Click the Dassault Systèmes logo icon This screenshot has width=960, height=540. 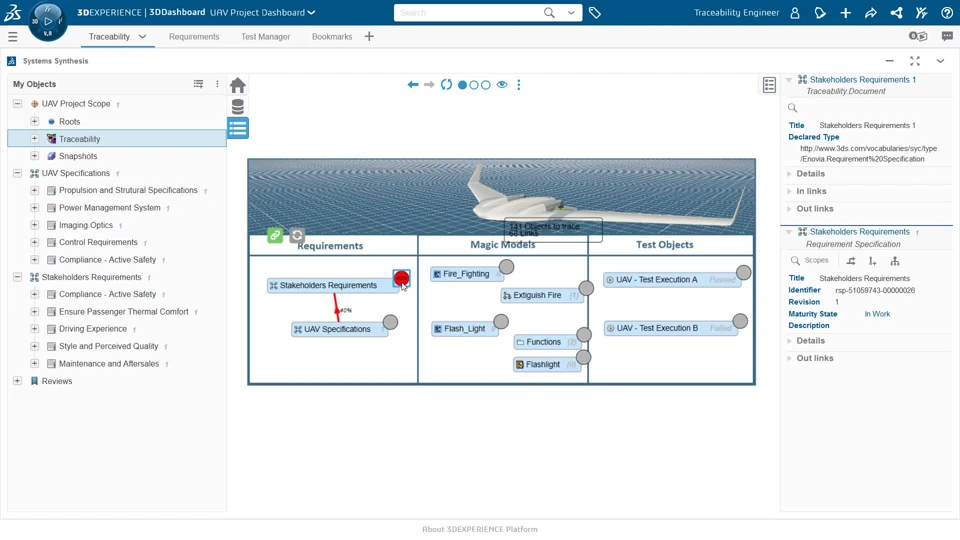(x=13, y=12)
